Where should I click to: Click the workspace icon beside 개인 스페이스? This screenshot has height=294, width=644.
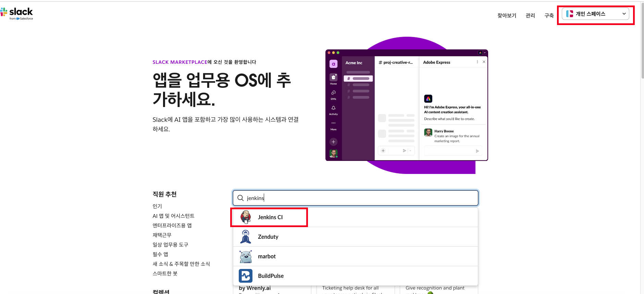[x=570, y=14]
